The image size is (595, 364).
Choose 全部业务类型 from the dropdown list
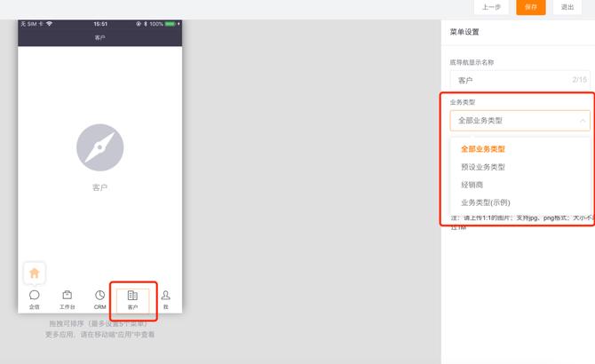pyautogui.click(x=483, y=149)
